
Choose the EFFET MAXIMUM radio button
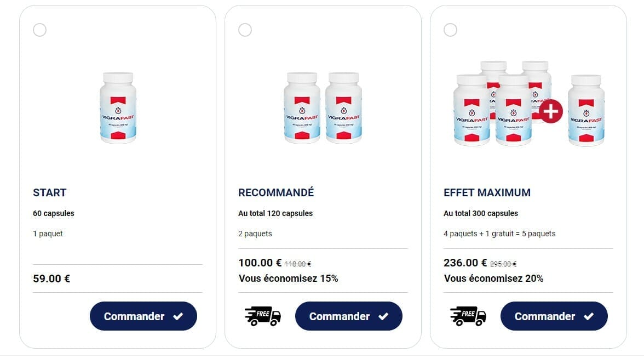450,30
